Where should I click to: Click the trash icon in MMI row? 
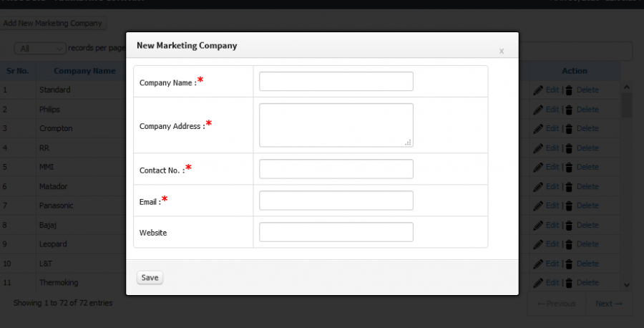tap(569, 168)
